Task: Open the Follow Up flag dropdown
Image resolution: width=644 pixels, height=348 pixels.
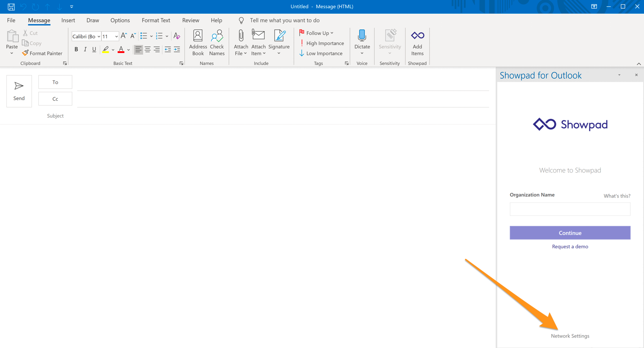Action: (316, 33)
